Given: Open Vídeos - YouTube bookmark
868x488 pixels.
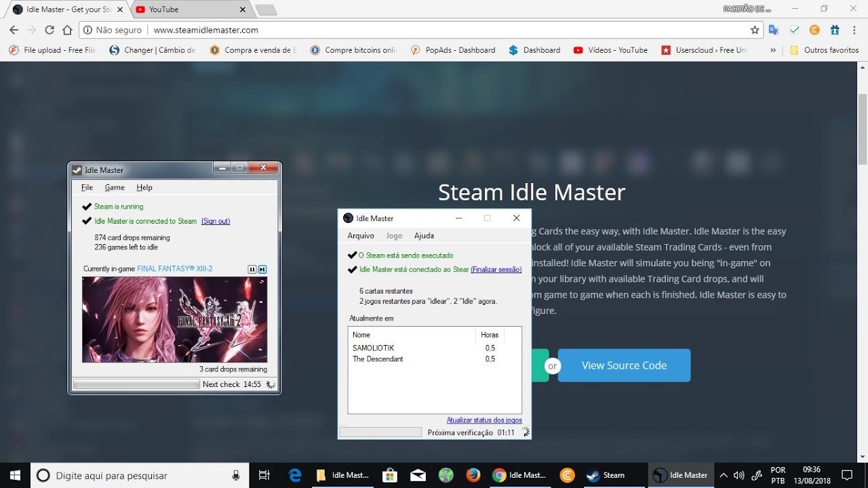Looking at the screenshot, I should click(x=611, y=50).
